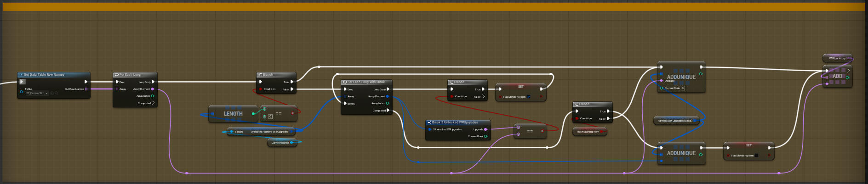Click the browse-to-asset magnifier icon beside Table
Screen dimensions: 868x184
(x=57, y=93)
